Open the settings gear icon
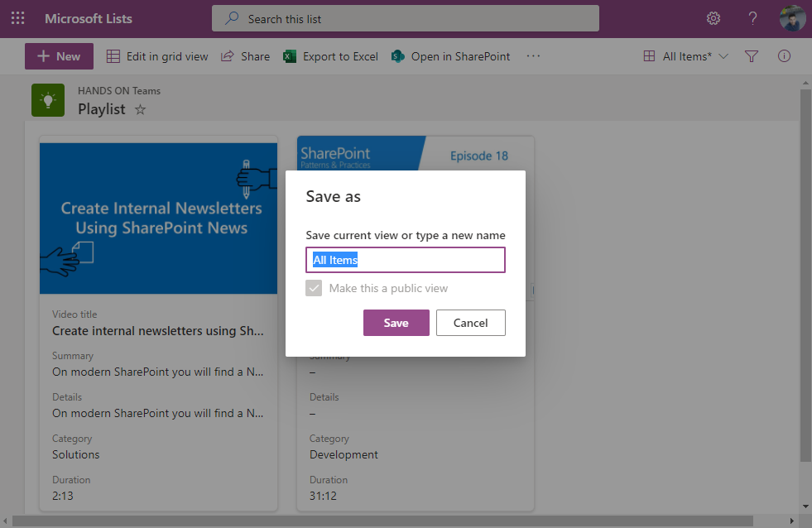Viewport: 812px width, 528px height. tap(713, 18)
